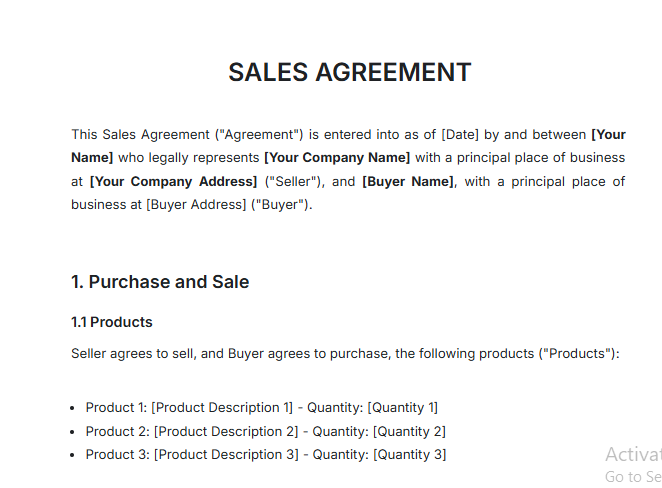
Task: Click the [Buyer Address] placeholder text
Action: pyautogui.click(x=196, y=205)
